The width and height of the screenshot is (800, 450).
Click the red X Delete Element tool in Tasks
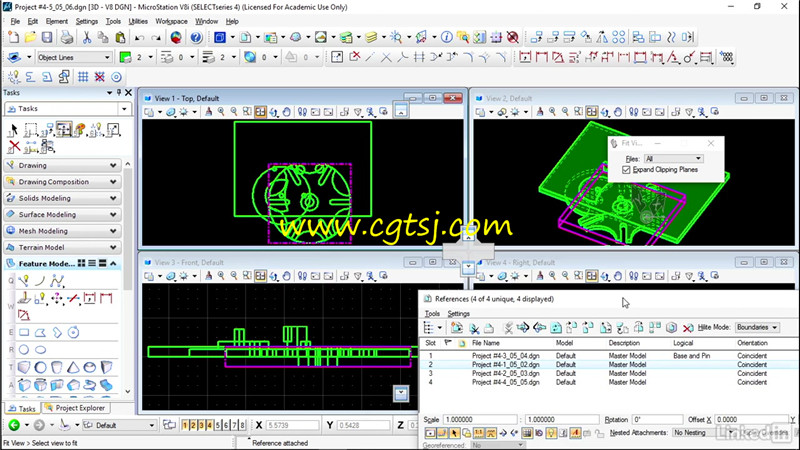(x=14, y=147)
